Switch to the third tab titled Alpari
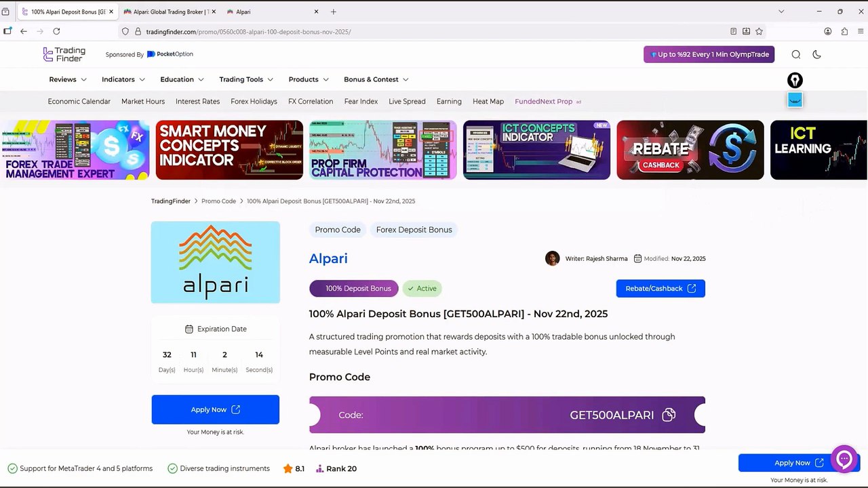 coord(272,12)
